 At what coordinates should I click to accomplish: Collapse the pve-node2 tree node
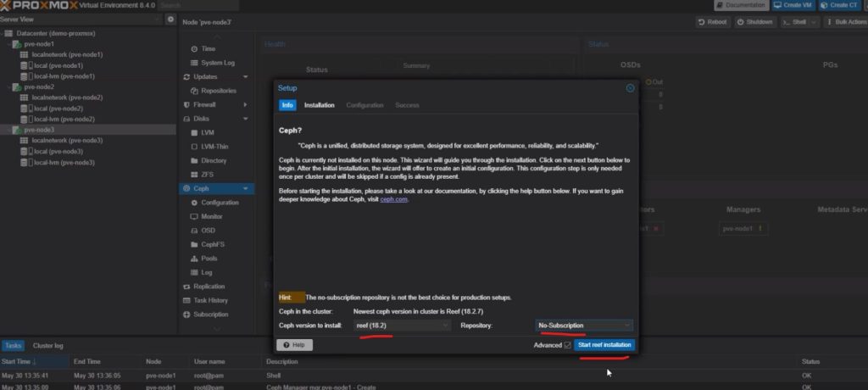(6, 86)
